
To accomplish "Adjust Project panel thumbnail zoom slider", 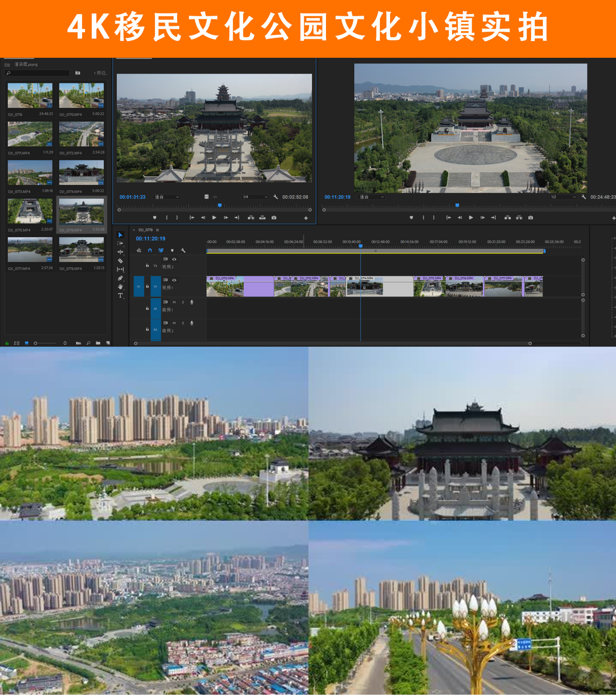I will click(45, 343).
